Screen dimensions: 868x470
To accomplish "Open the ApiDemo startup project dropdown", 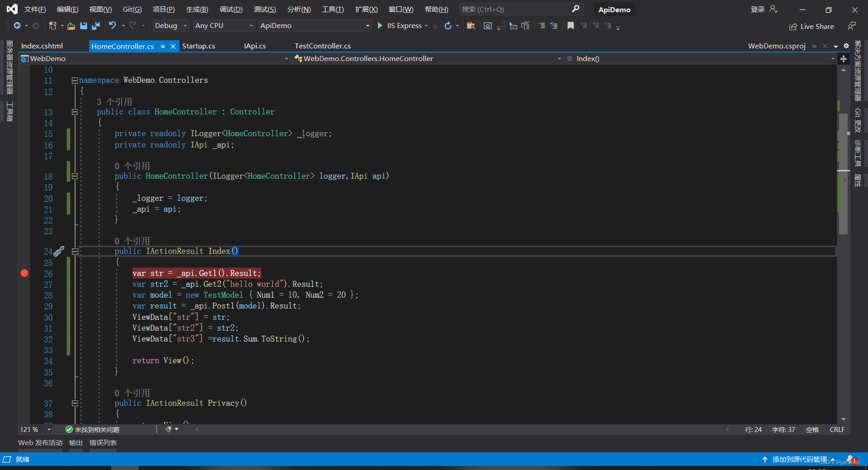I will tap(315, 26).
